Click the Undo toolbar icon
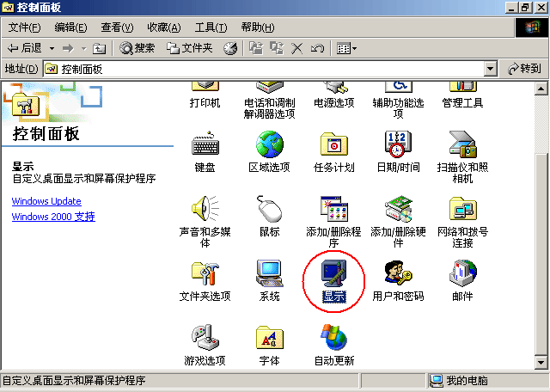This screenshot has height=392, width=550. coord(317,48)
